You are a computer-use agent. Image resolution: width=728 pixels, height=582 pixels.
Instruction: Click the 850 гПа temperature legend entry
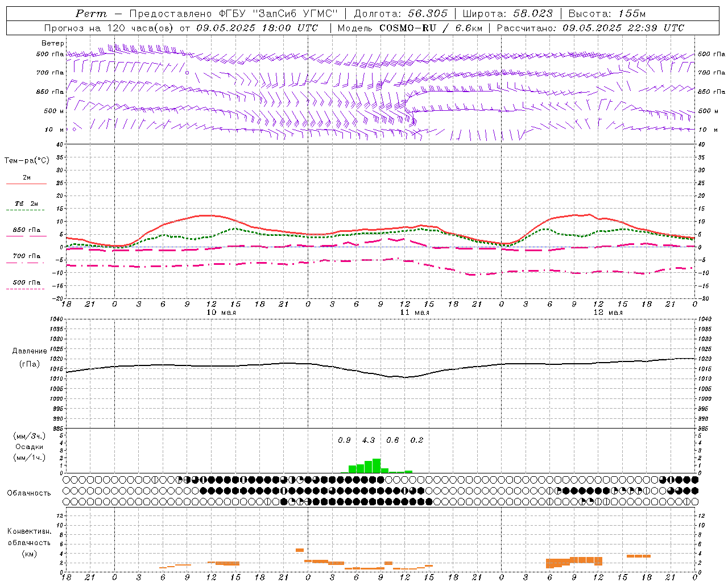click(x=27, y=232)
